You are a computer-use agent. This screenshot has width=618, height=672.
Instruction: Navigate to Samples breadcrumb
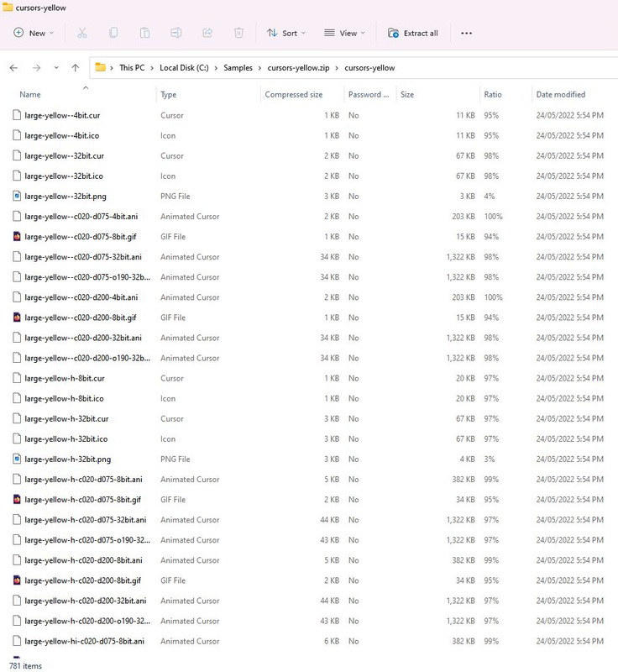pyautogui.click(x=238, y=68)
